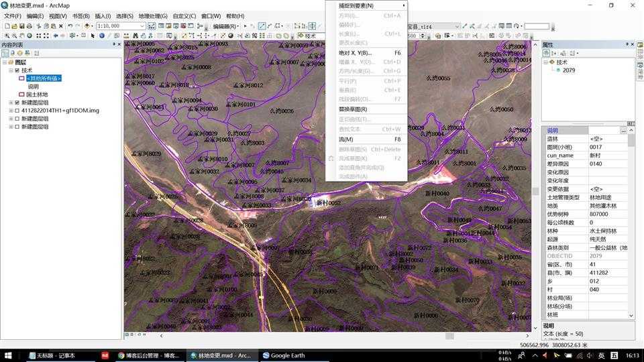Open the Windows Start menu
This screenshot has height=362, width=644.
[x=8, y=355]
